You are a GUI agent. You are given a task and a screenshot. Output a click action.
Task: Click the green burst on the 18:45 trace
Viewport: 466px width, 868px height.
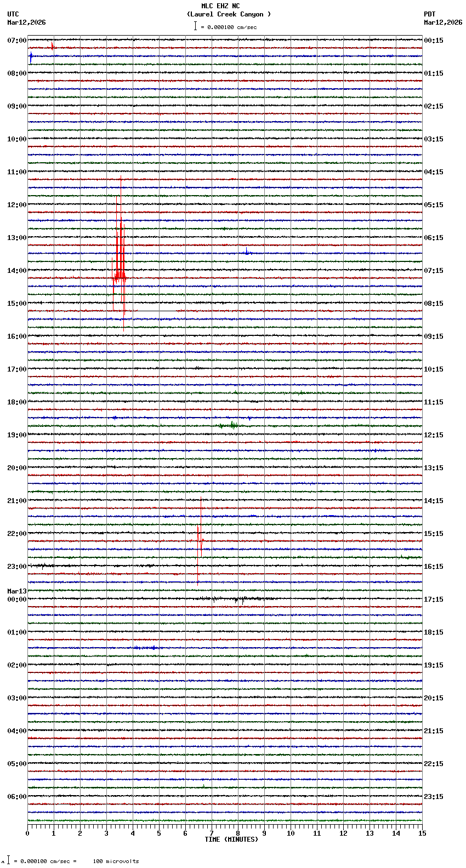[x=228, y=425]
